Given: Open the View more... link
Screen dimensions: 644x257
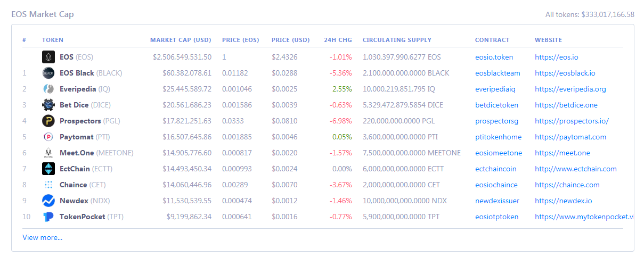Looking at the screenshot, I should (42, 237).
